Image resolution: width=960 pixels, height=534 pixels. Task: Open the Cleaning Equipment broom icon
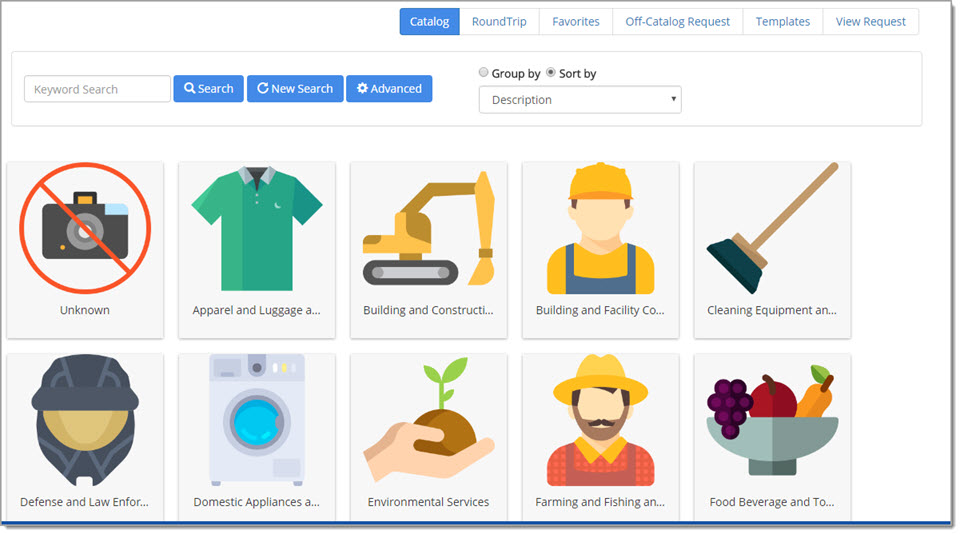(772, 229)
